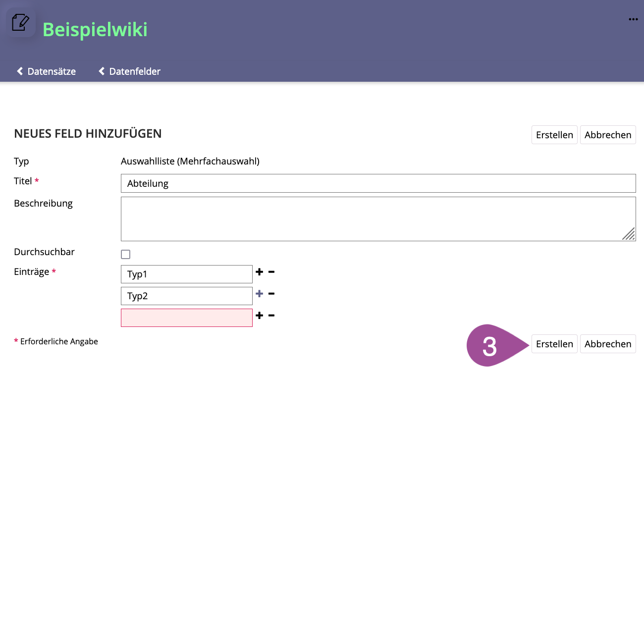Viewport: 644px width, 644px height.
Task: Grab the Beschreibung textarea resize handle
Action: [x=629, y=234]
